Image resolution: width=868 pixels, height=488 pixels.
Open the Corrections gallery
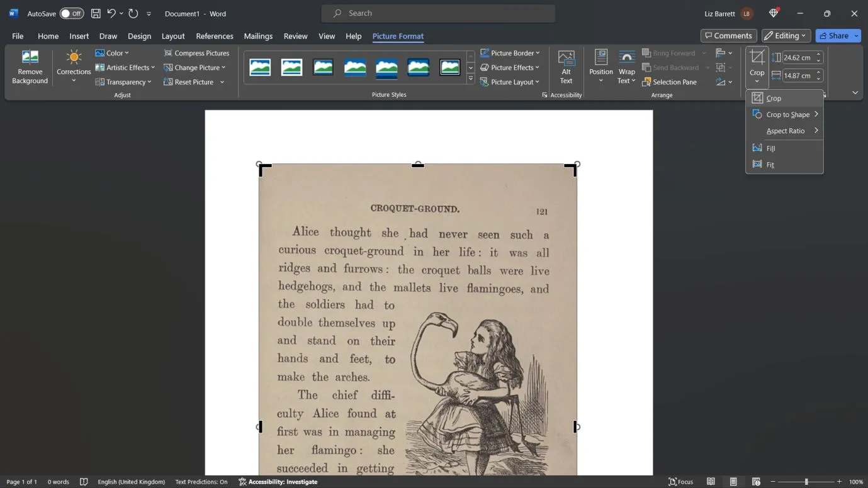(74, 66)
